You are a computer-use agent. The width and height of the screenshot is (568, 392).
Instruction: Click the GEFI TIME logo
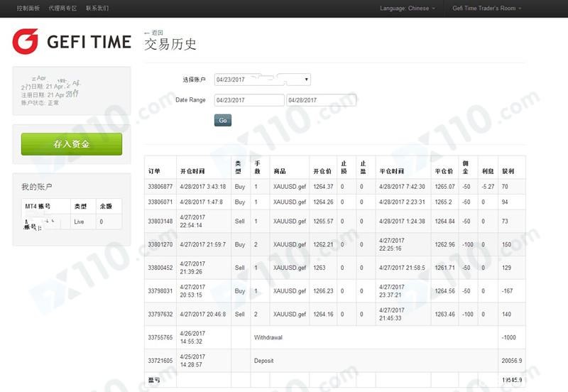(72, 42)
